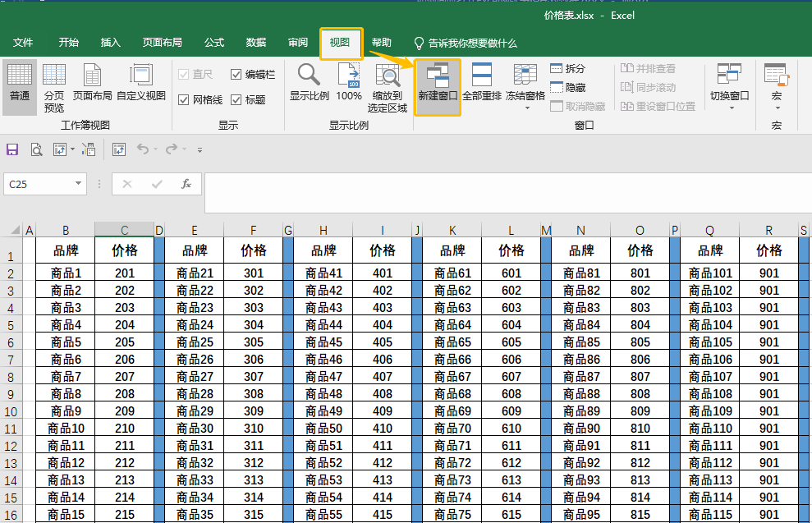Click Unhide window (取消隐藏)
Image resolution: width=812 pixels, height=523 pixels.
pyautogui.click(x=578, y=106)
